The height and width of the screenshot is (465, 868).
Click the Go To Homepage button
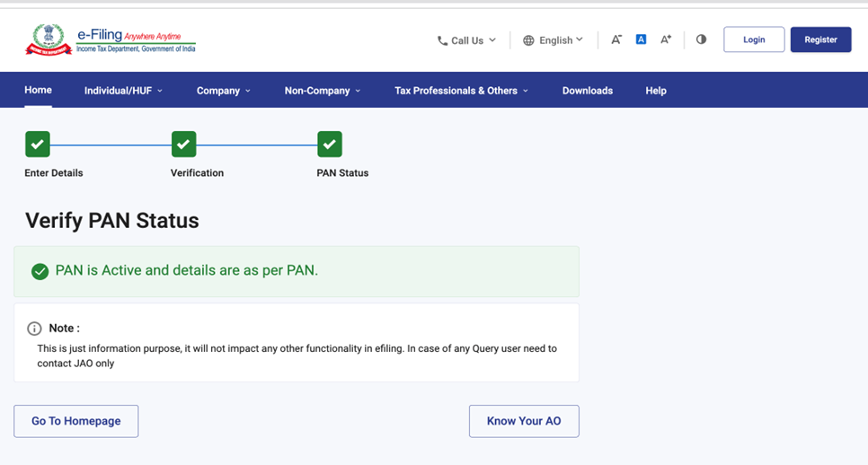point(76,421)
